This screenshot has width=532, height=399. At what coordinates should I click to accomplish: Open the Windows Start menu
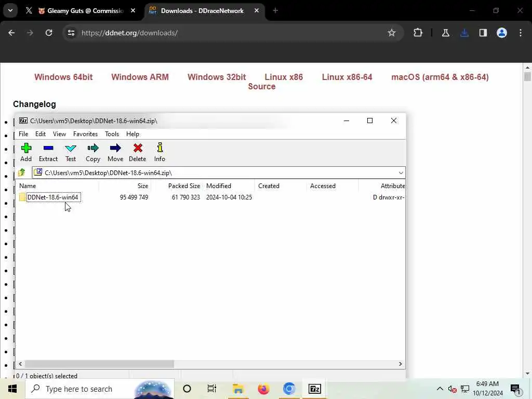tap(12, 389)
